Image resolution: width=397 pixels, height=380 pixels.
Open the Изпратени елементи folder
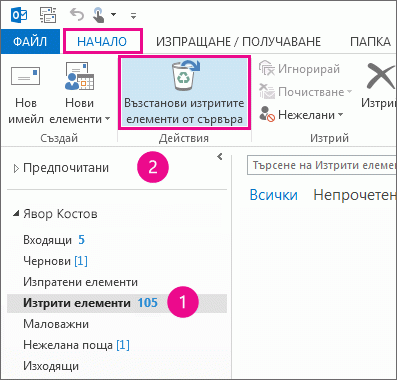click(117, 282)
